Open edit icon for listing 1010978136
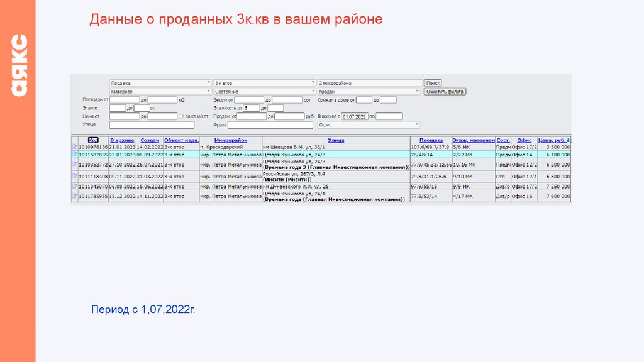Image resolution: width=644 pixels, height=362 pixels. coord(75,146)
